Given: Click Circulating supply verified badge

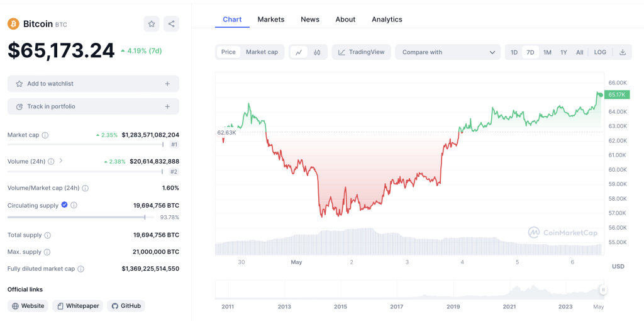Looking at the screenshot, I should coord(65,205).
